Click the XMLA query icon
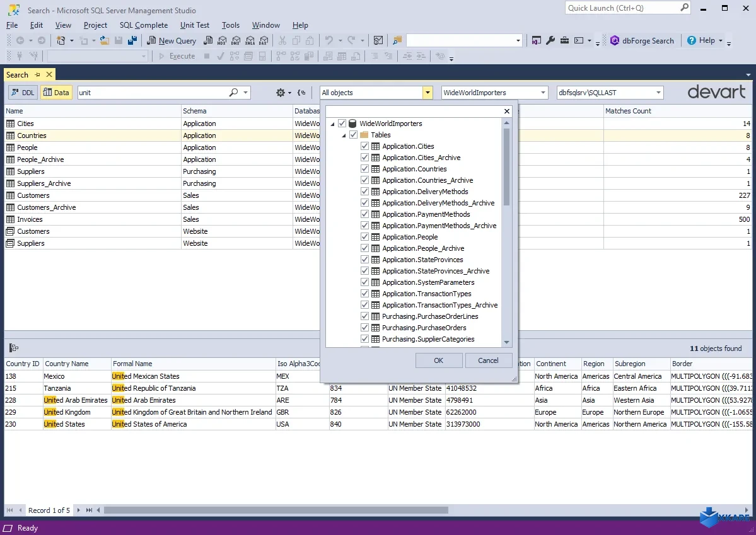This screenshot has height=535, width=756. (250, 40)
